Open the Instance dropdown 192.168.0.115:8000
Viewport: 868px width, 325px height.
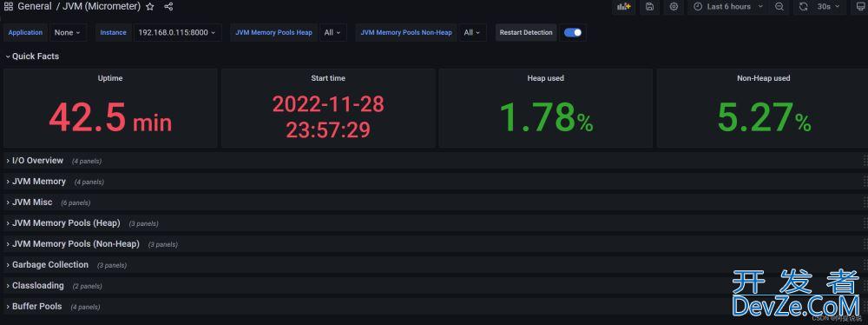[x=177, y=32]
